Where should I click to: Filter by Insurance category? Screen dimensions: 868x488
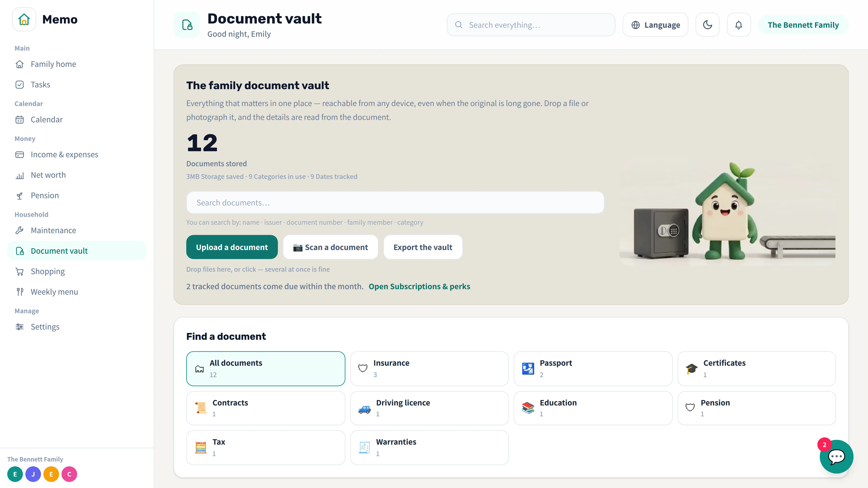point(429,369)
